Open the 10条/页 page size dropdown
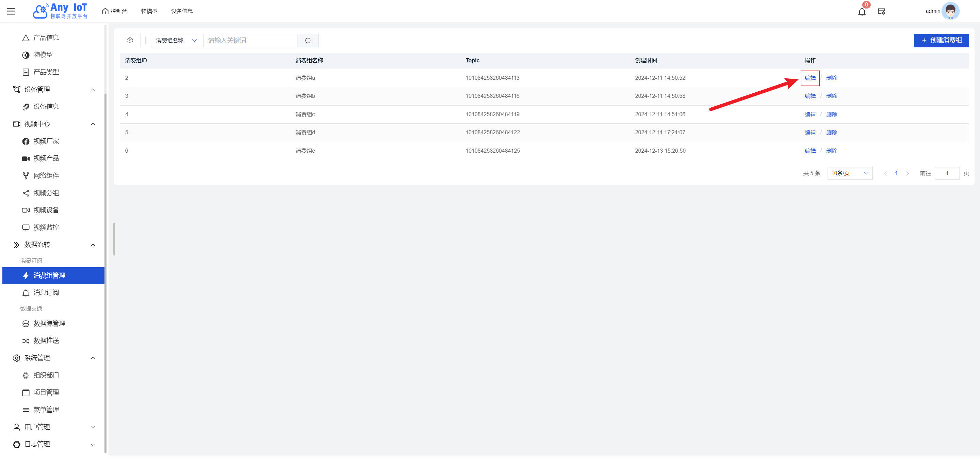This screenshot has width=980, height=460. (850, 173)
